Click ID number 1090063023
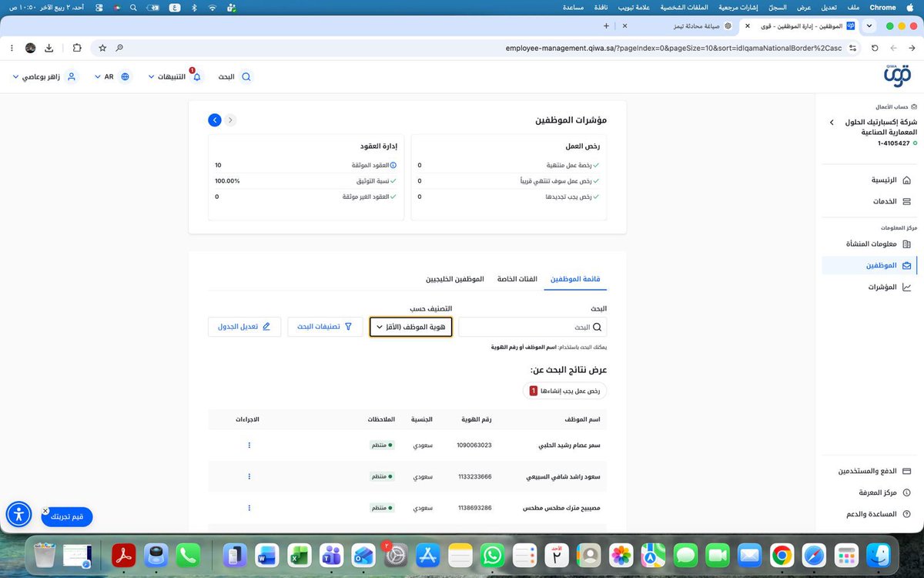This screenshot has height=578, width=924. (x=474, y=445)
